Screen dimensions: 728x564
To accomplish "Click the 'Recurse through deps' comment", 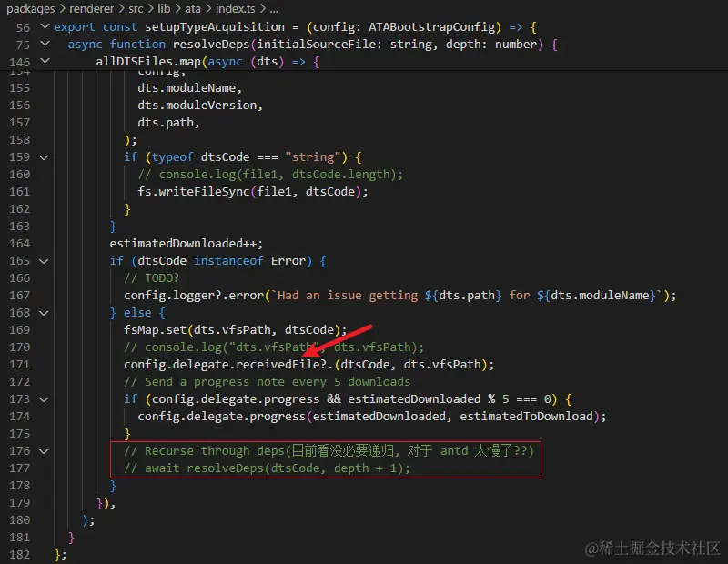I will coord(329,450).
